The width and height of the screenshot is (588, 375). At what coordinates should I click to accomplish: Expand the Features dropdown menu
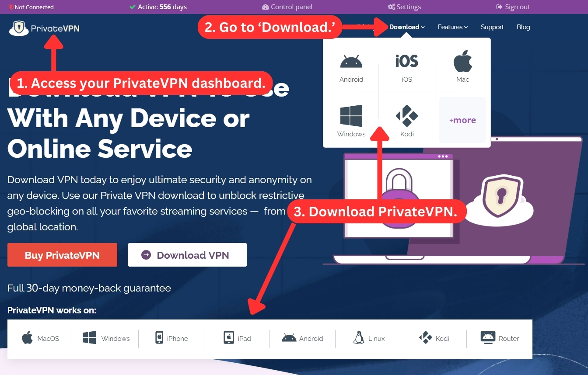point(453,27)
